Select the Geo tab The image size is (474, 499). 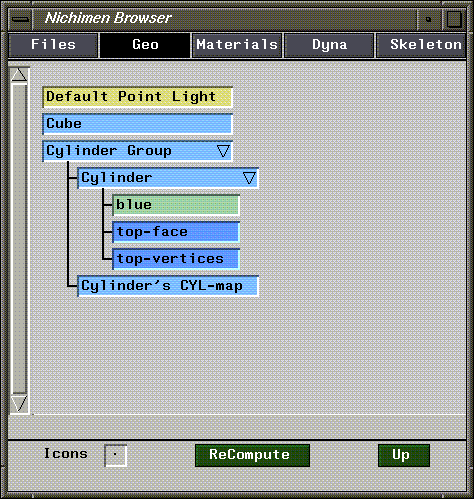[145, 45]
